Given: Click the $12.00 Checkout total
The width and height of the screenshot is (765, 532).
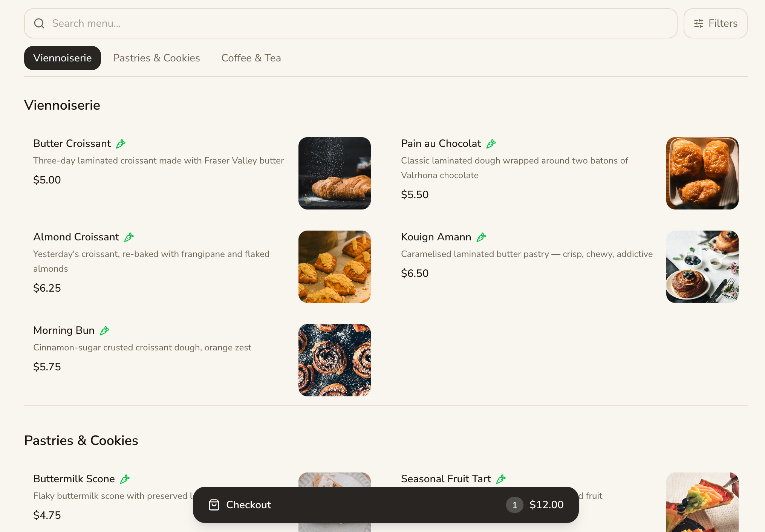Looking at the screenshot, I should [x=546, y=505].
